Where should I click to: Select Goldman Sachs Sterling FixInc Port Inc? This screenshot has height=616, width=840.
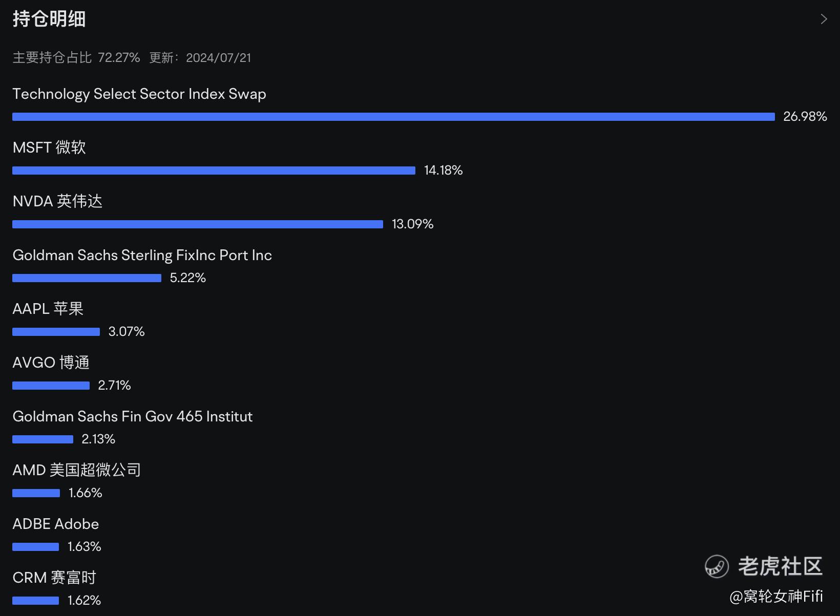tap(142, 256)
